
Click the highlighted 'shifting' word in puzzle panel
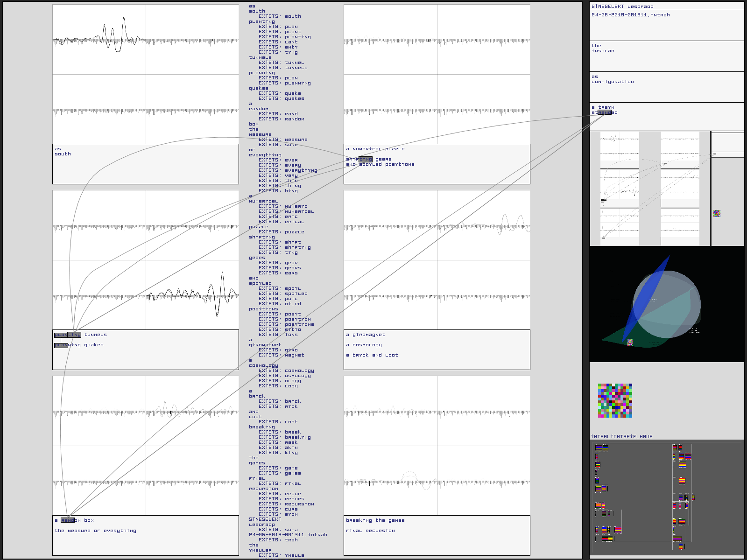pyautogui.click(x=365, y=159)
